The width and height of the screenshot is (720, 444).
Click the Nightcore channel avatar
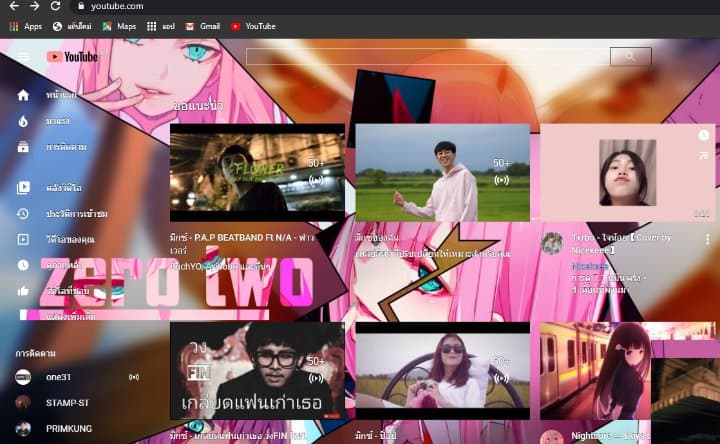[551, 438]
